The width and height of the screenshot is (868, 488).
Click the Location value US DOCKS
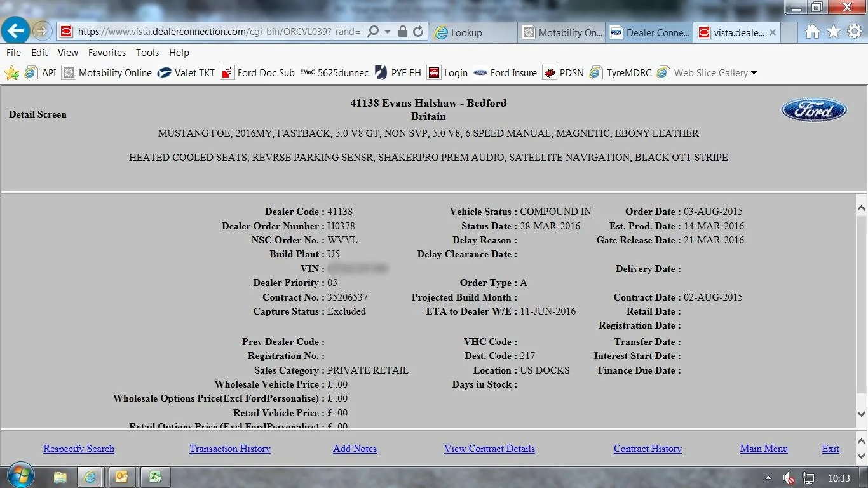[545, 370]
